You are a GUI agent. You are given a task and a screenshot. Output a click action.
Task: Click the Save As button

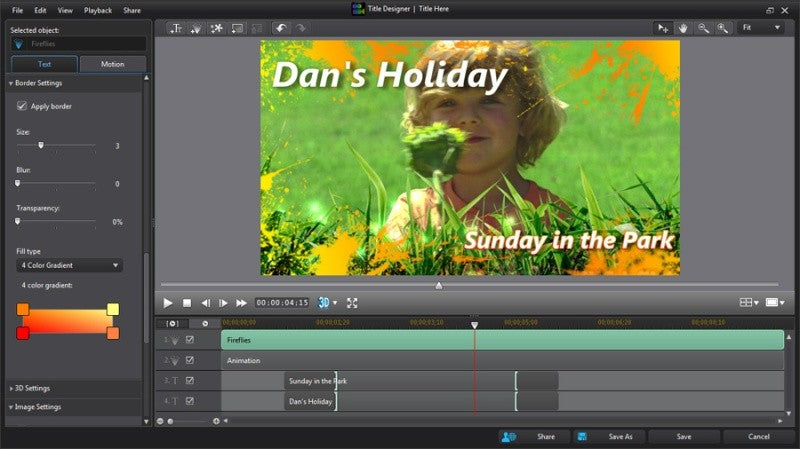(620, 437)
